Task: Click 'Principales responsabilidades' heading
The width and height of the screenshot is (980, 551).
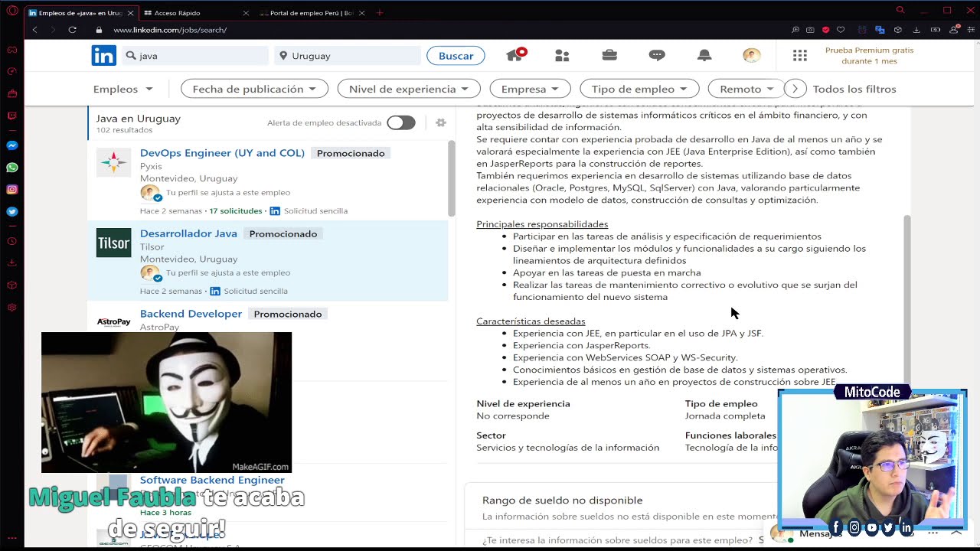Action: 542,224
